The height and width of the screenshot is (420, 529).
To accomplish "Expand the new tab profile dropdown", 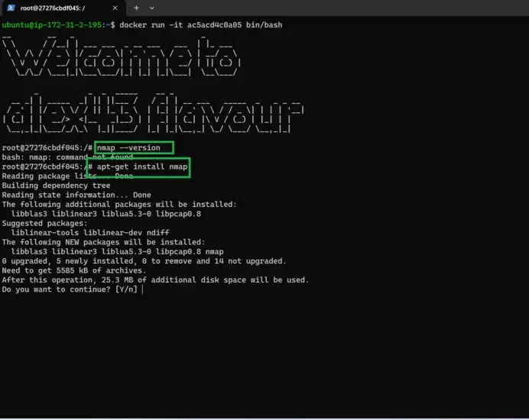I will pos(151,8).
